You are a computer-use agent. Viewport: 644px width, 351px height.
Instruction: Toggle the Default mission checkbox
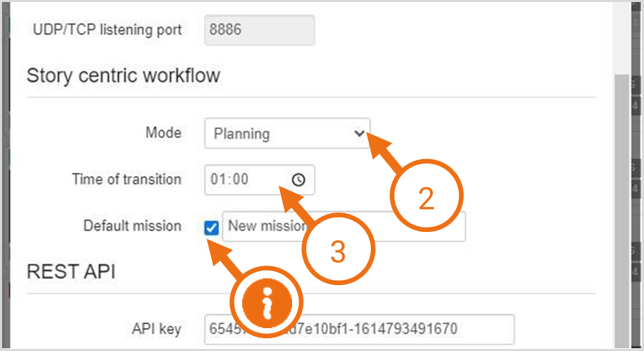(x=211, y=228)
